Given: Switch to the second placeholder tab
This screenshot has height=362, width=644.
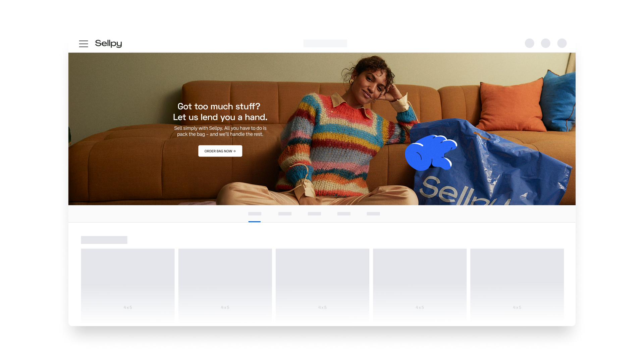Looking at the screenshot, I should 285,214.
